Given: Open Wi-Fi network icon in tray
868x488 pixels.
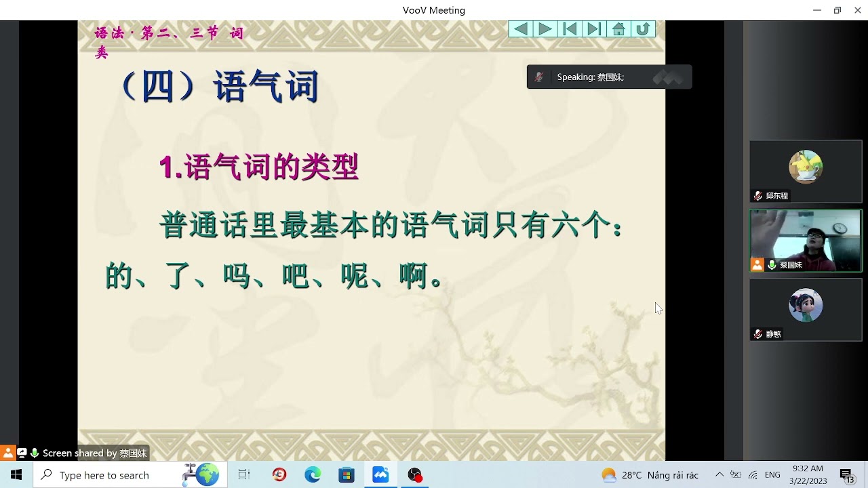Looking at the screenshot, I should coord(753,475).
